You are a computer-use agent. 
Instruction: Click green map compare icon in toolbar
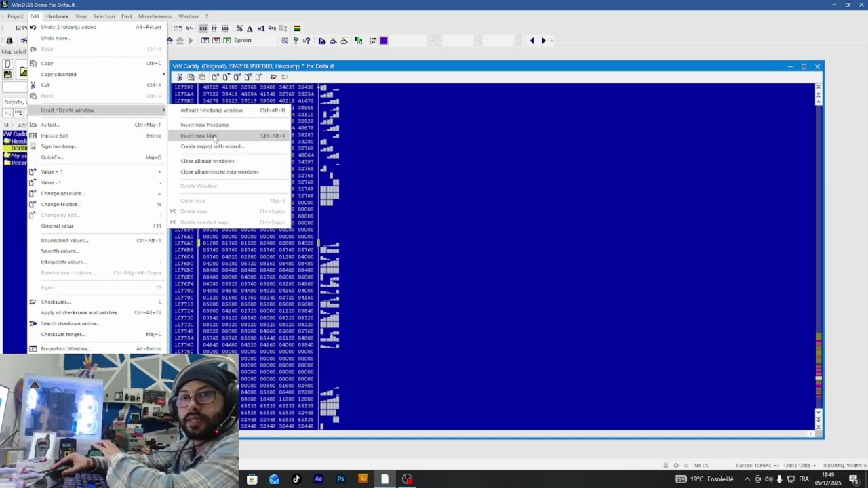(x=359, y=41)
